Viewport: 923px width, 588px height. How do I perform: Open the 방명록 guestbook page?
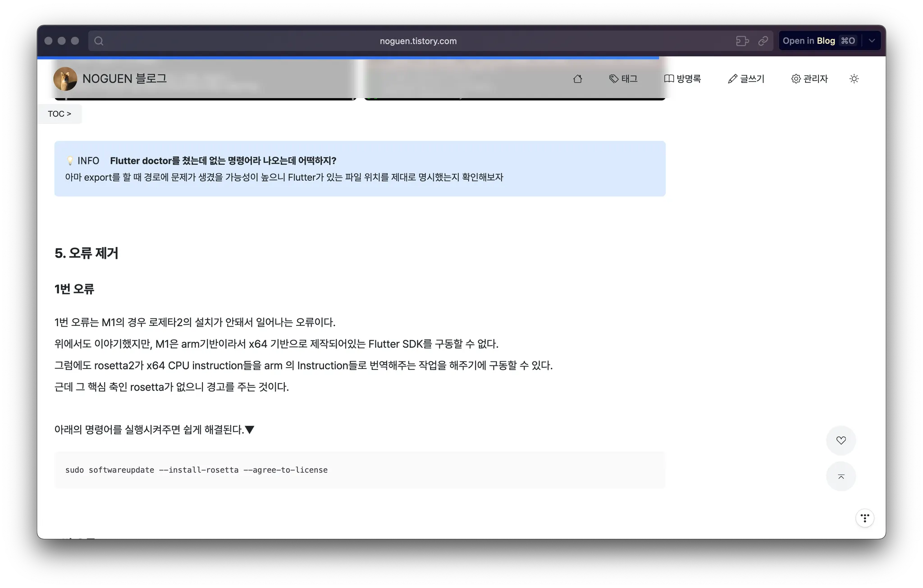tap(682, 79)
